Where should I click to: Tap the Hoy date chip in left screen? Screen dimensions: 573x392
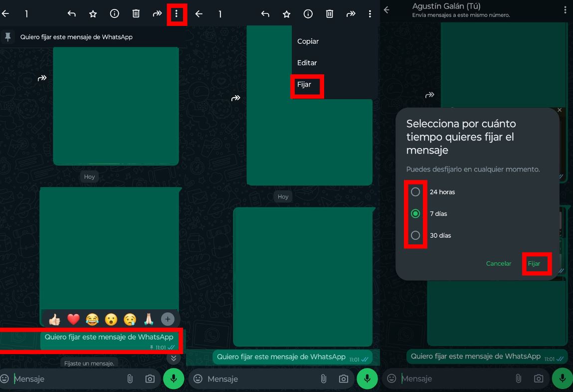tap(89, 177)
